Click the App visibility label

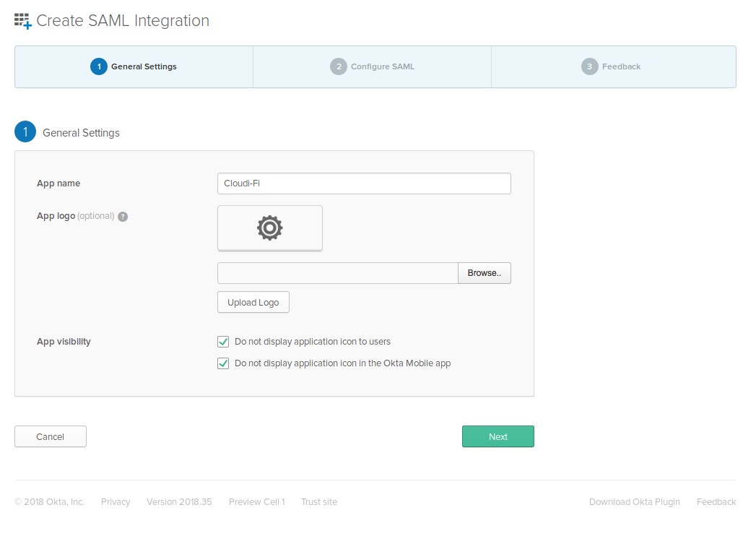tap(64, 342)
